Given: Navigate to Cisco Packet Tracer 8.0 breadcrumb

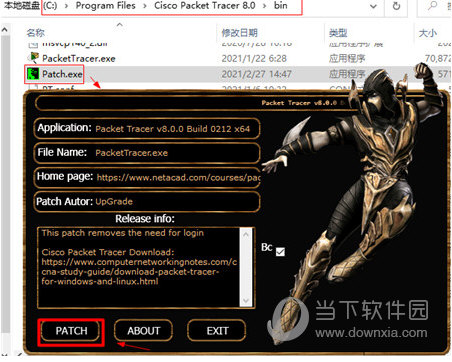Looking at the screenshot, I should pos(205,6).
